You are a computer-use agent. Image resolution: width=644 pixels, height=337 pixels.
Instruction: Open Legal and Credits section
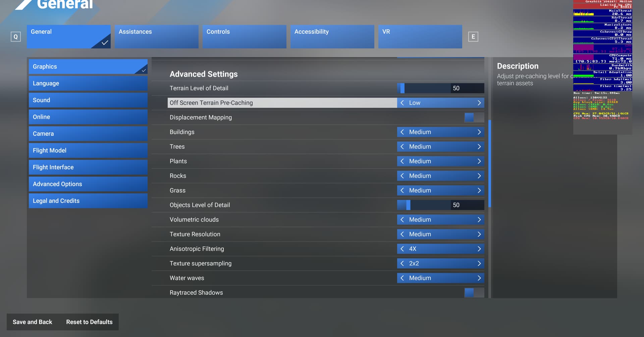click(x=88, y=201)
